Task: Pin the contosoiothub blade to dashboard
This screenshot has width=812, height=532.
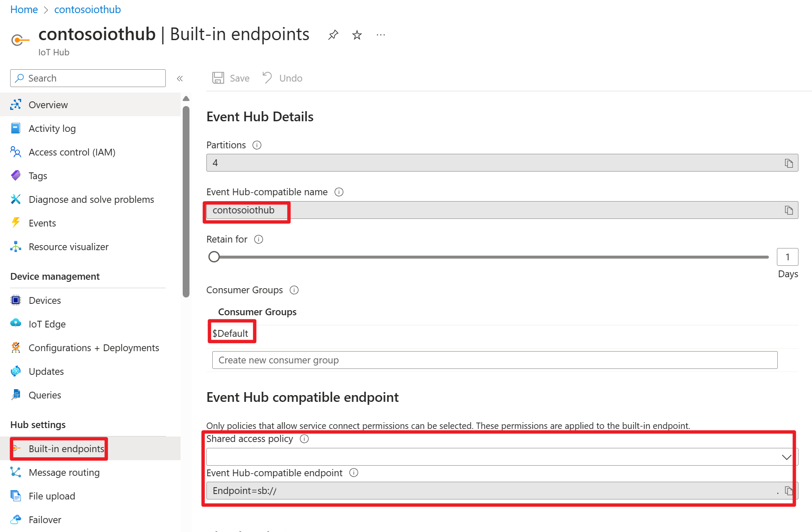Action: point(333,35)
